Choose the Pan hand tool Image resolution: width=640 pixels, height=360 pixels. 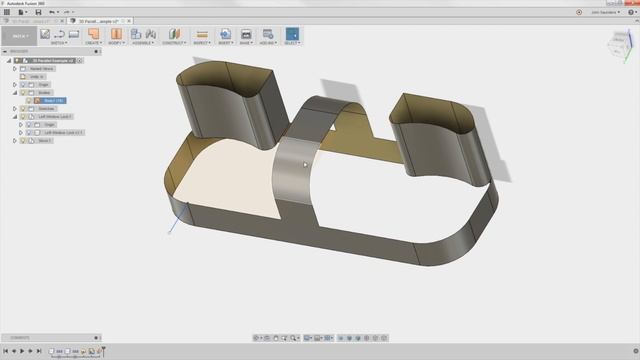(x=276, y=338)
